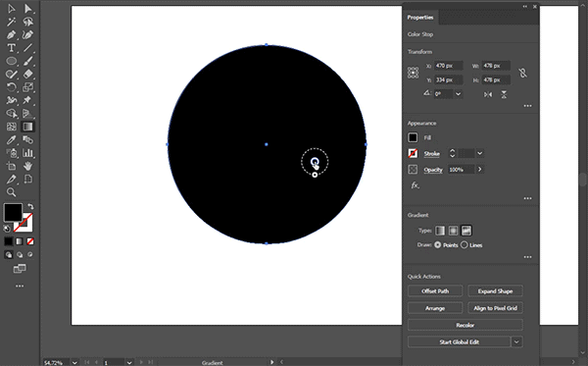Select the Shape Builder tool
This screenshot has height=366, width=588.
pyautogui.click(x=11, y=114)
